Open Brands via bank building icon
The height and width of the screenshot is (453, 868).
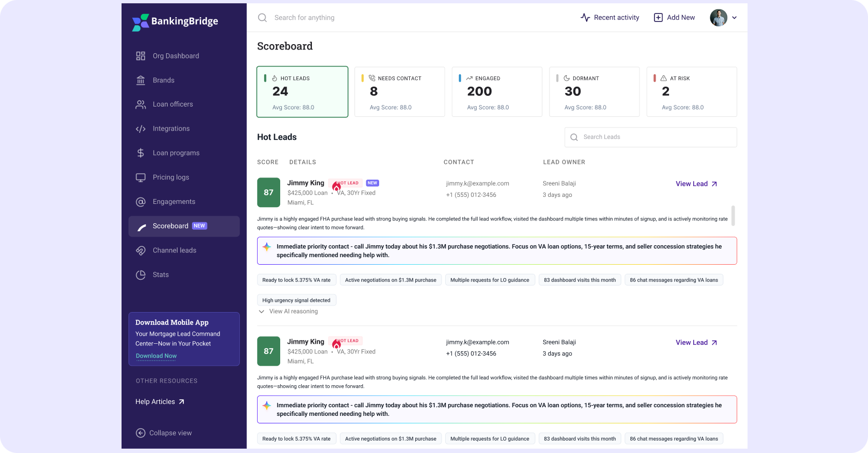click(x=140, y=80)
